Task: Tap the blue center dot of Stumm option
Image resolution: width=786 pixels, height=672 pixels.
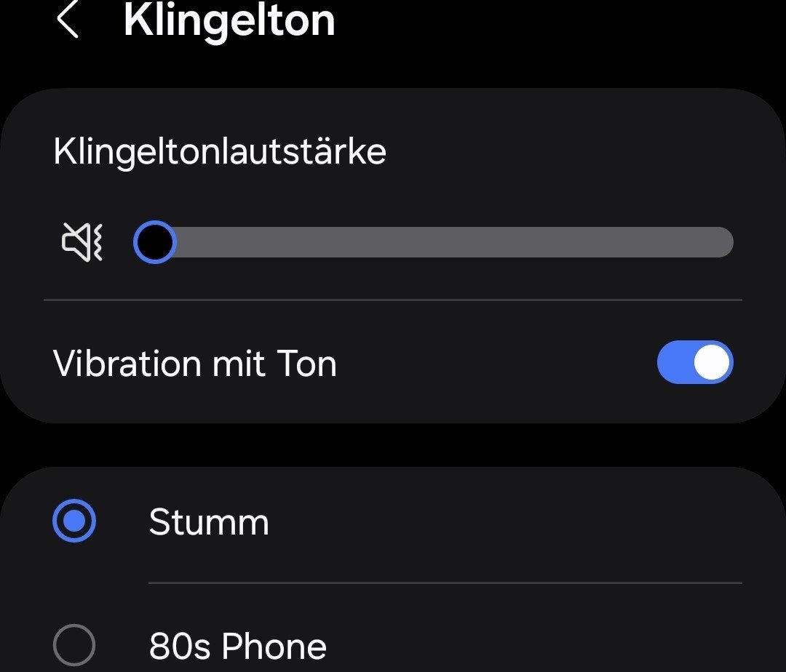Action: [x=74, y=521]
